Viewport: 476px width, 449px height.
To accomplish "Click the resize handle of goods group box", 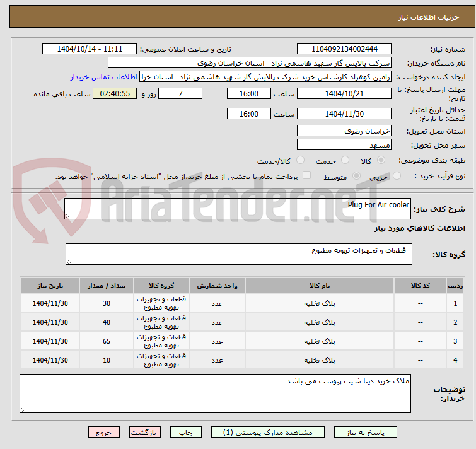I will click(69, 261).
